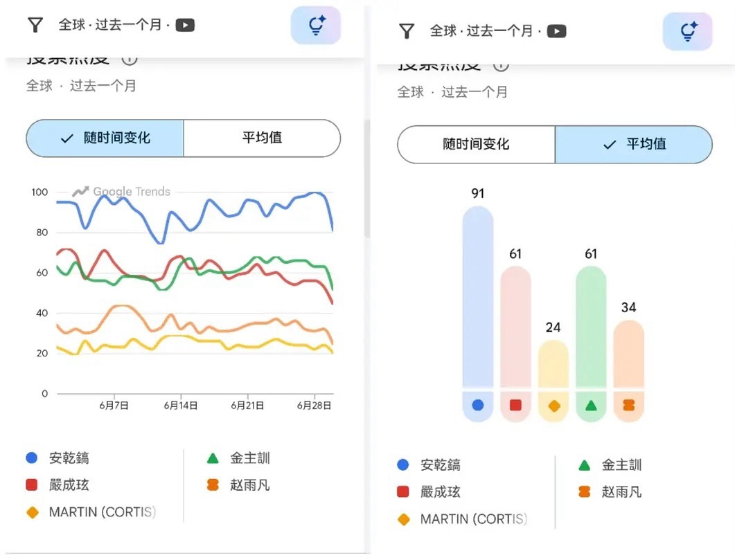
Task: Open the lightbulb insights button in left panel
Action: [x=315, y=26]
